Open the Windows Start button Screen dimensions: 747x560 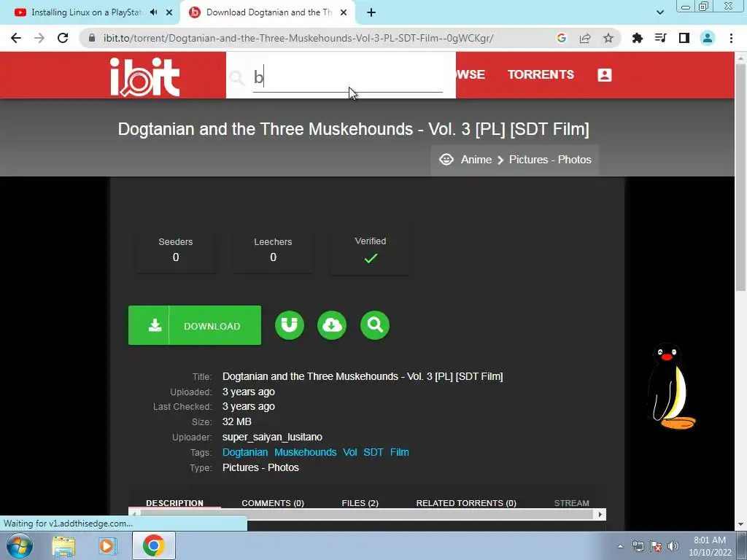coord(19,545)
